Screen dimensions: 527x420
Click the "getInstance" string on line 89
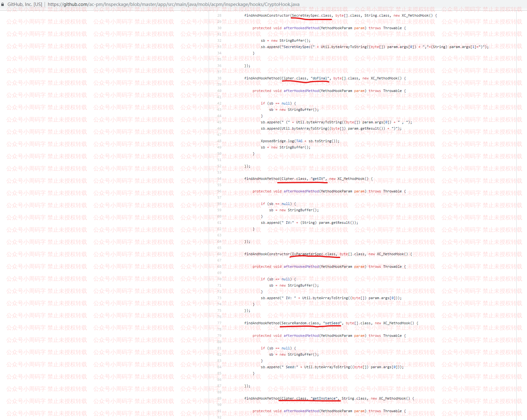pos(324,398)
